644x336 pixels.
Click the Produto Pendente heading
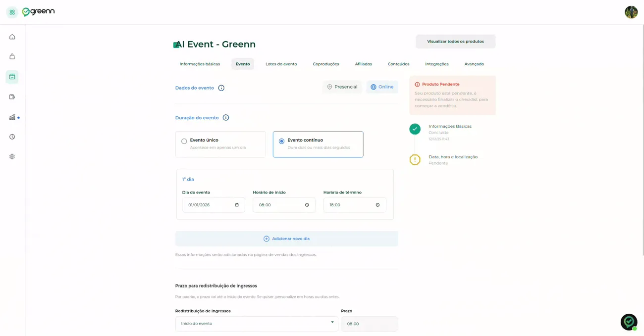pyautogui.click(x=441, y=85)
